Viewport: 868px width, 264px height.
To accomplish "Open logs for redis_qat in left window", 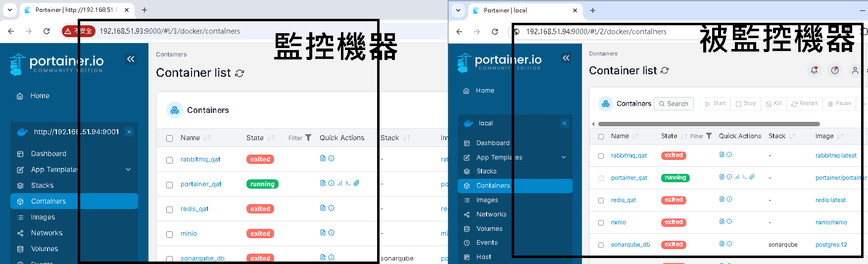I will [323, 208].
